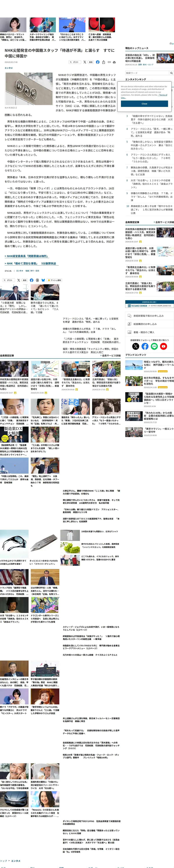
Task: Open 「香港民主主義の父」に有罪 sidebar article
Action: click(x=141, y=270)
